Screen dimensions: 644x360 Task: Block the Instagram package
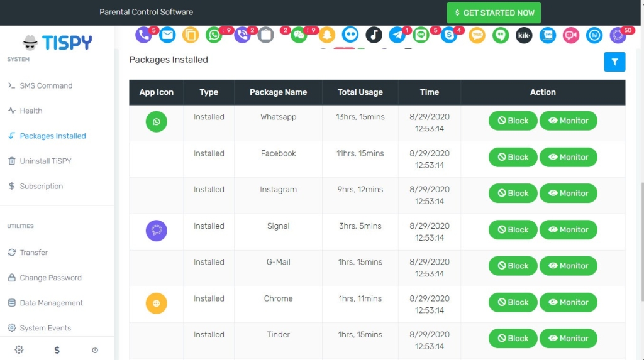click(513, 194)
